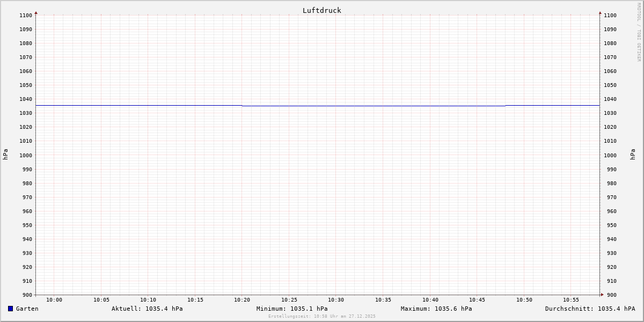Click the Erstellungszeit timestamp footer text
The image size is (644, 322).
click(x=322, y=316)
